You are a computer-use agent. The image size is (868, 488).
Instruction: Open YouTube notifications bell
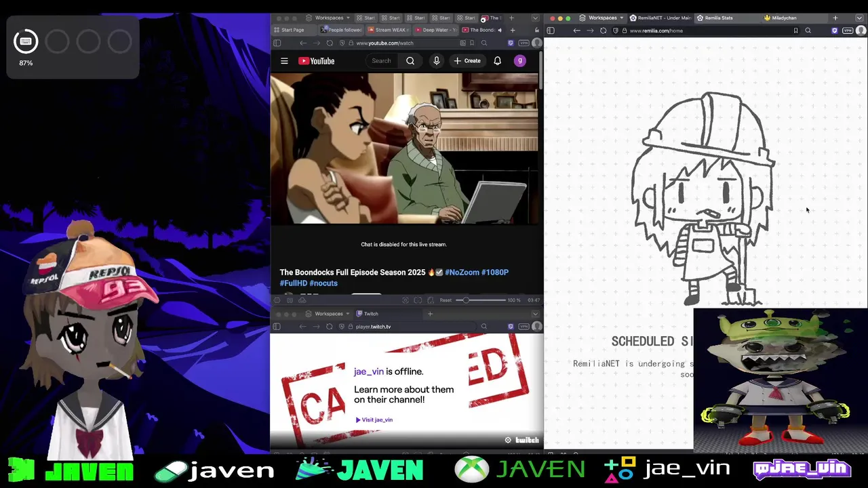point(497,61)
